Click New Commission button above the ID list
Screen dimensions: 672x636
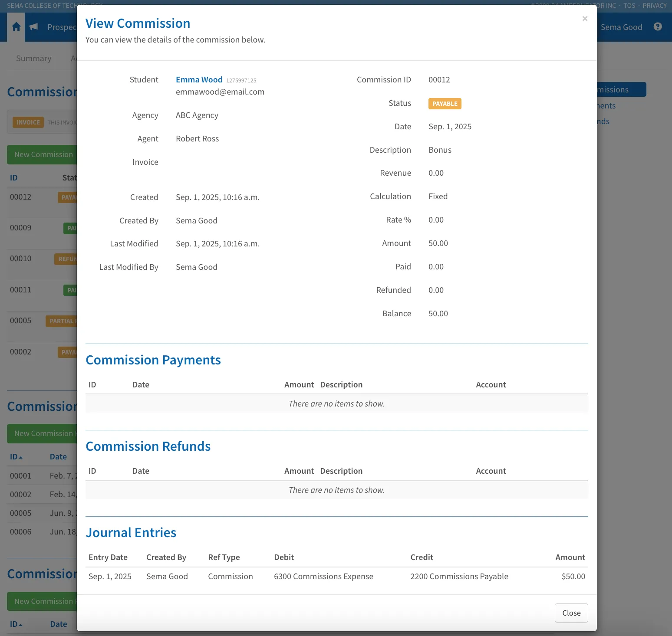(43, 155)
